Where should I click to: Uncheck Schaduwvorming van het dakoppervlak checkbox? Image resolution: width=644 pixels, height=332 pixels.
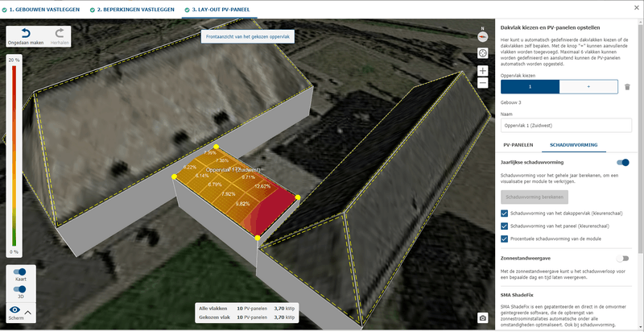pyautogui.click(x=505, y=214)
